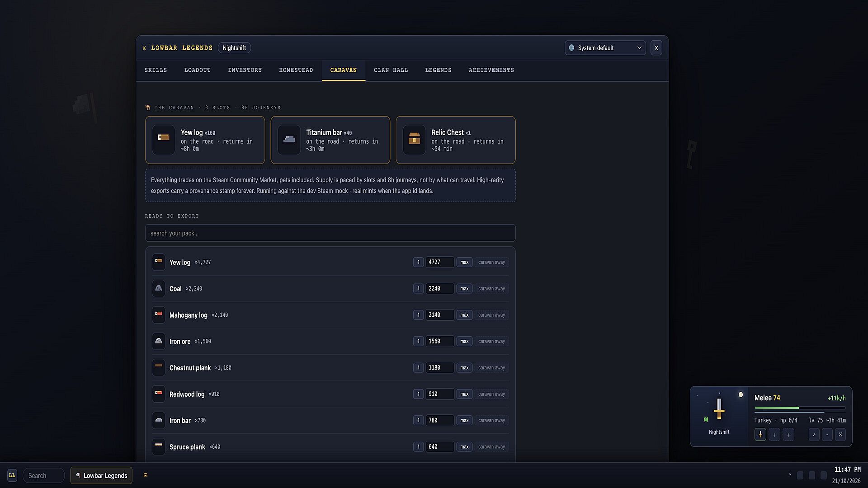This screenshot has height=488, width=868.
Task: Set Coal quantity to max
Action: 464,288
